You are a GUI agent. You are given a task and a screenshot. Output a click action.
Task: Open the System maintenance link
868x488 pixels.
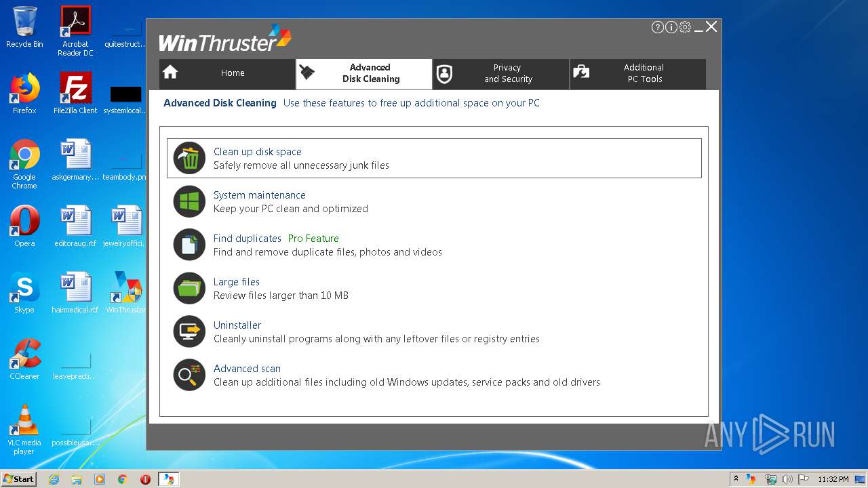(x=260, y=195)
